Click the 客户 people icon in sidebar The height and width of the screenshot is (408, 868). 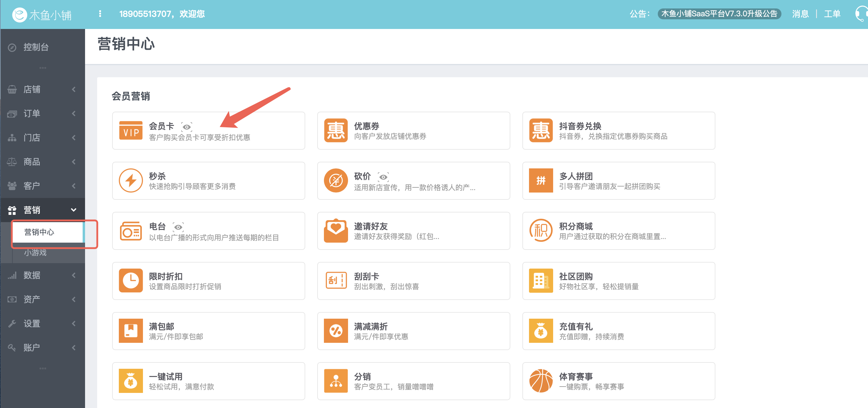[x=12, y=186]
